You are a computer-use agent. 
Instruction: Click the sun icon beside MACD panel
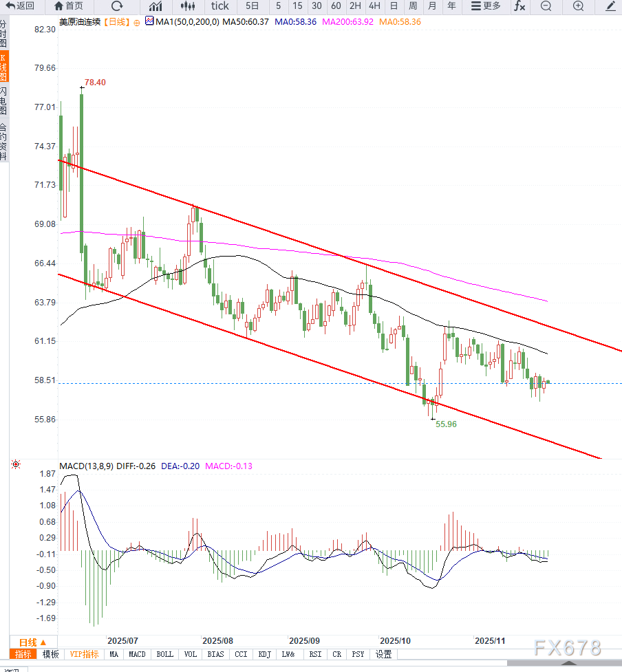click(x=16, y=466)
